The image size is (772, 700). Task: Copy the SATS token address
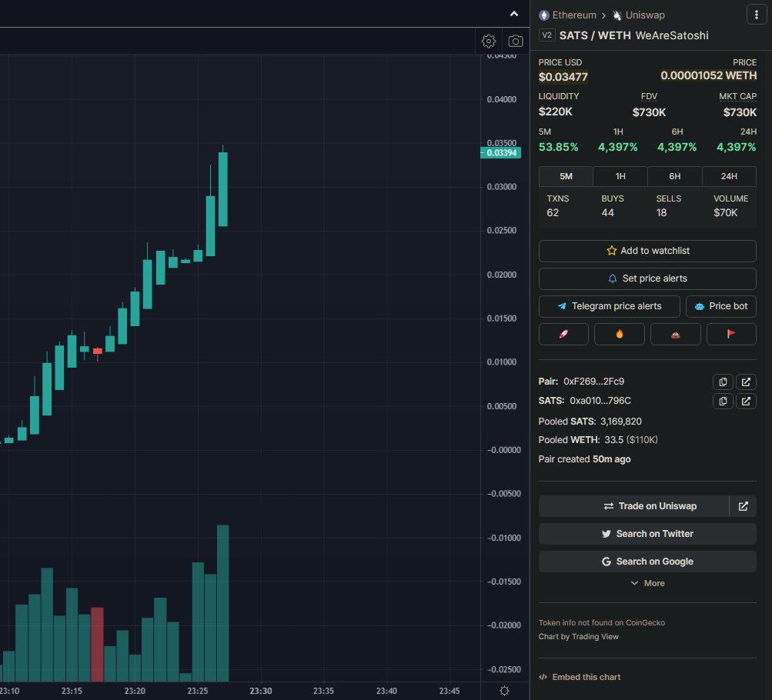pyautogui.click(x=723, y=401)
